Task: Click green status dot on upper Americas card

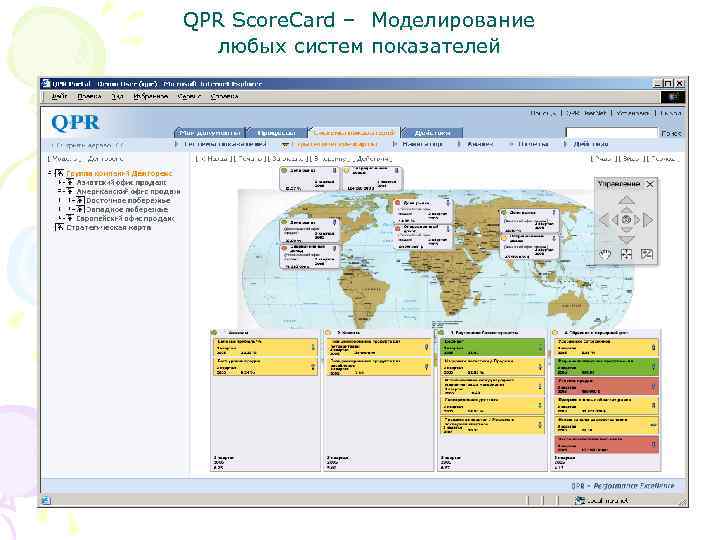Action: tap(284, 222)
